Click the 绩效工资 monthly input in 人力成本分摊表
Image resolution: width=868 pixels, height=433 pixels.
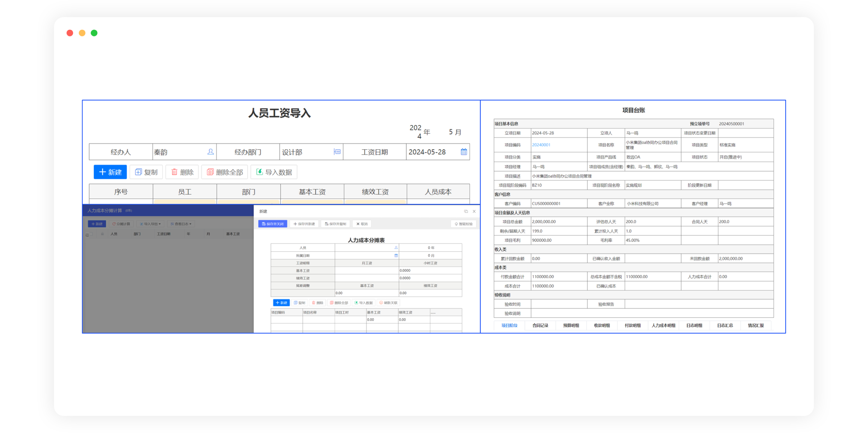click(367, 278)
